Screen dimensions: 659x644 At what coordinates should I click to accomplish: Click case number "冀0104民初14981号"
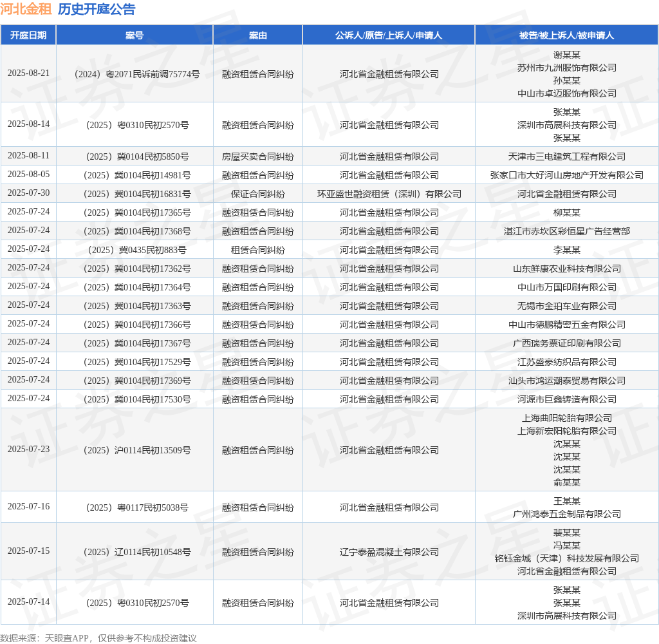click(x=153, y=175)
